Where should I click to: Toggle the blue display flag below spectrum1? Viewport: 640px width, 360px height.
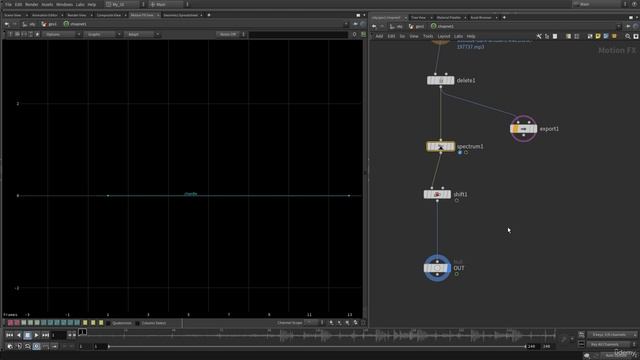[x=460, y=153]
